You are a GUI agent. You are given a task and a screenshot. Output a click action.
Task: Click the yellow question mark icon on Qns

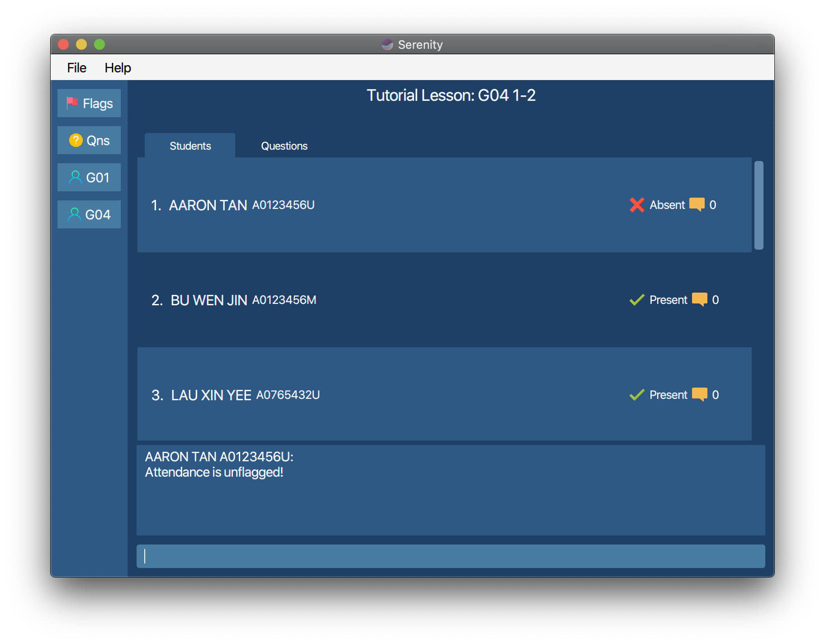(76, 140)
